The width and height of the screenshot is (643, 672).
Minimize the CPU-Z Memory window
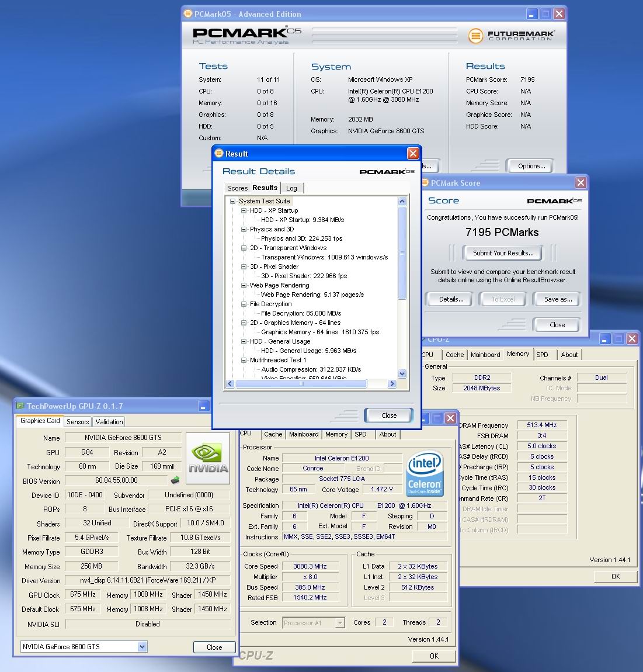click(604, 338)
